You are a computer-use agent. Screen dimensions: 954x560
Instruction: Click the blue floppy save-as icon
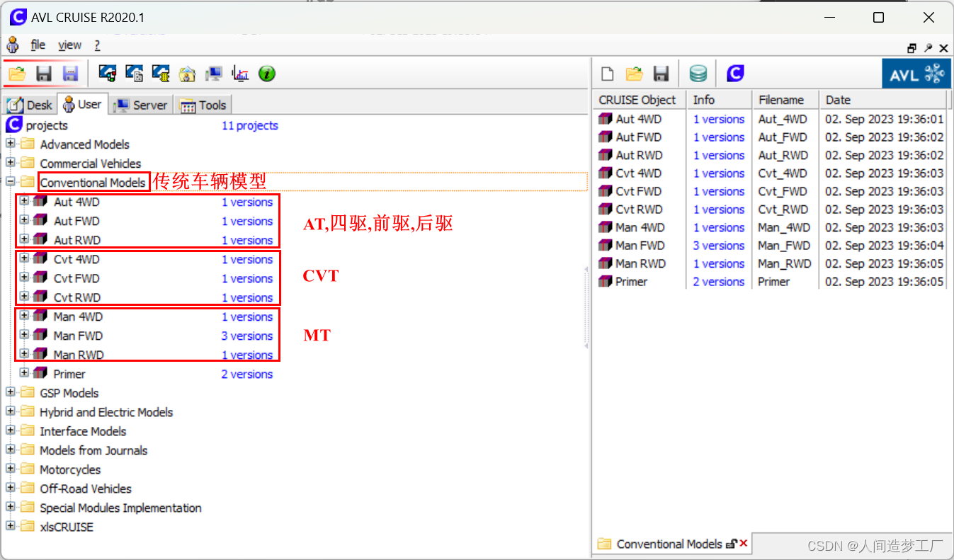point(70,73)
